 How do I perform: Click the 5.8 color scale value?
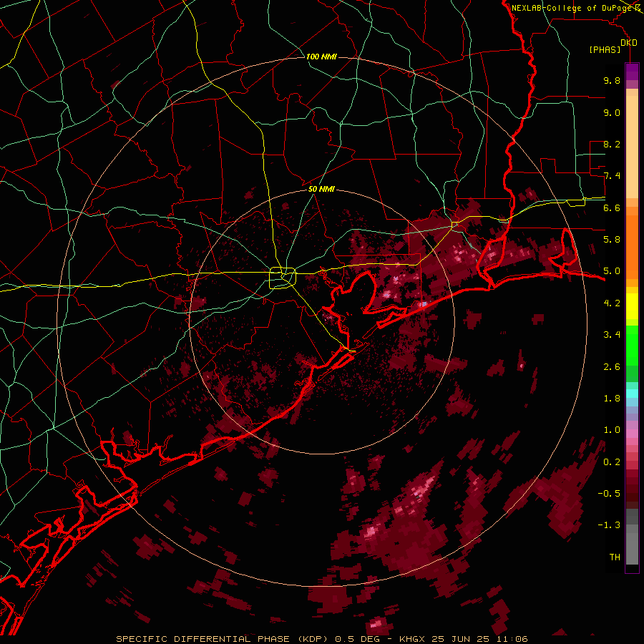click(612, 240)
